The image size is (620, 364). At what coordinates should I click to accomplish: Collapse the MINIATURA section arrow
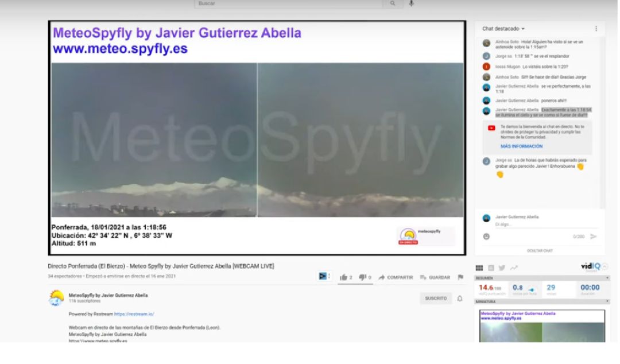click(607, 301)
